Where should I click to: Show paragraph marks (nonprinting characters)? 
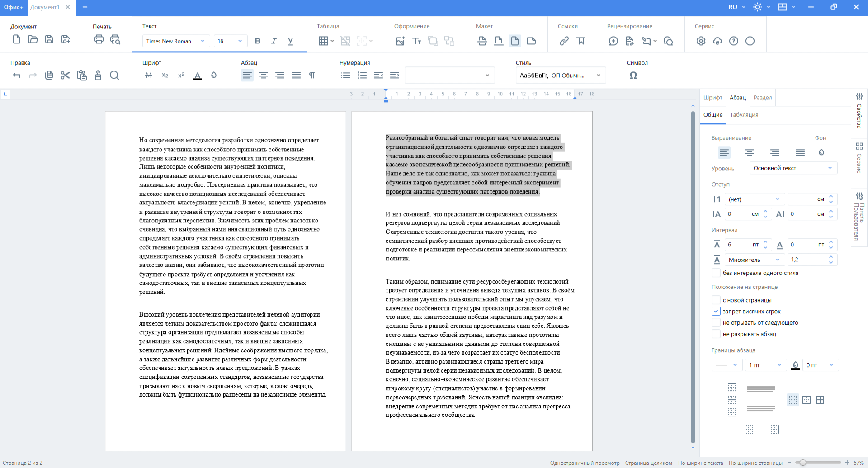point(311,76)
